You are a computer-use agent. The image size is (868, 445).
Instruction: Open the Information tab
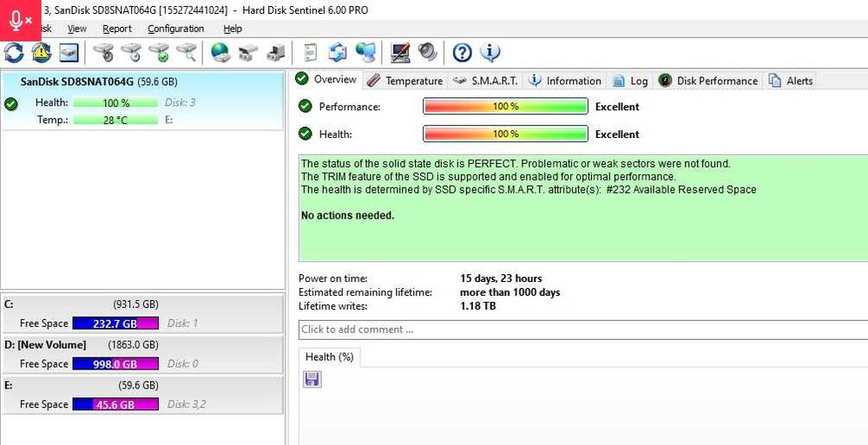point(565,81)
